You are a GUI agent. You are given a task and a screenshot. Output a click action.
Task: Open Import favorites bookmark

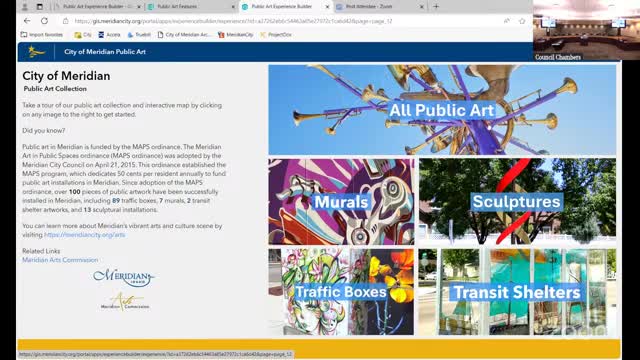click(x=42, y=35)
